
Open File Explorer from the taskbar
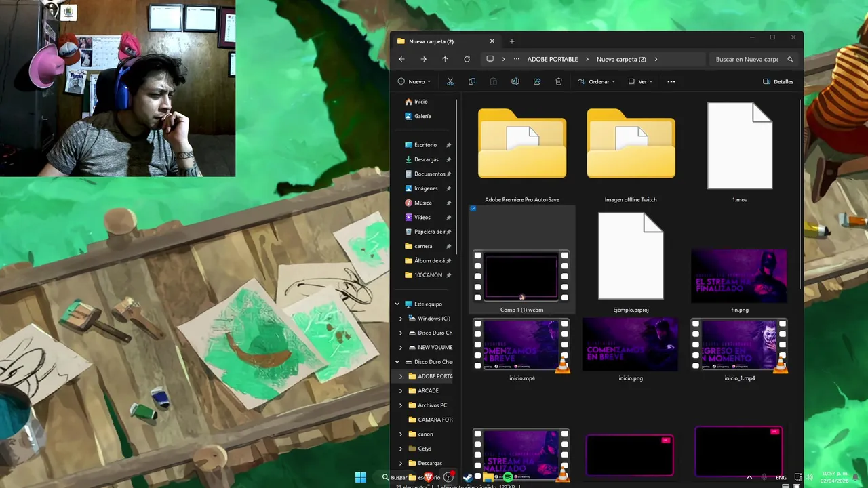click(x=488, y=477)
